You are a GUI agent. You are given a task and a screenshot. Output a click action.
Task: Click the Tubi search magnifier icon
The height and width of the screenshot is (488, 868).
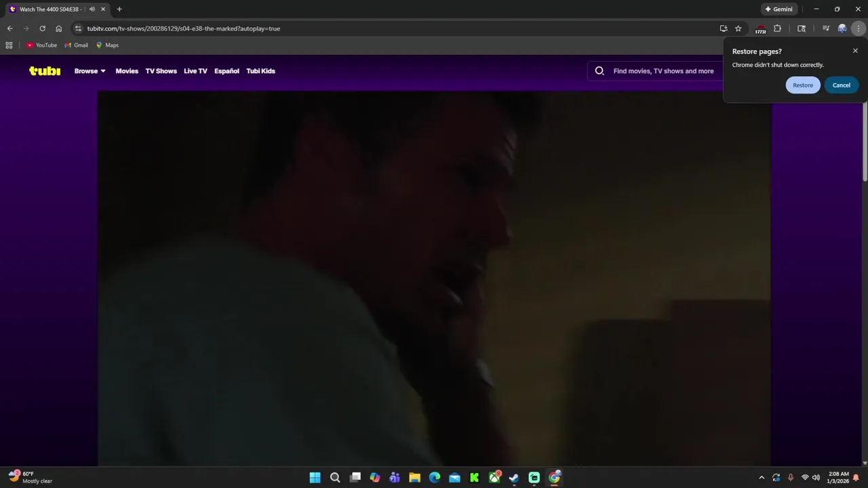click(599, 71)
